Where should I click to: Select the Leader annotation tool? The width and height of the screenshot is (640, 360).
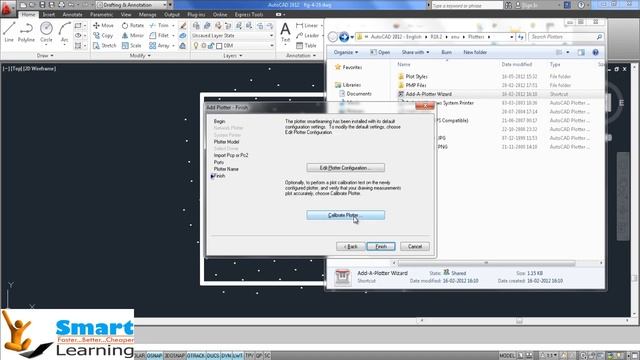[308, 36]
